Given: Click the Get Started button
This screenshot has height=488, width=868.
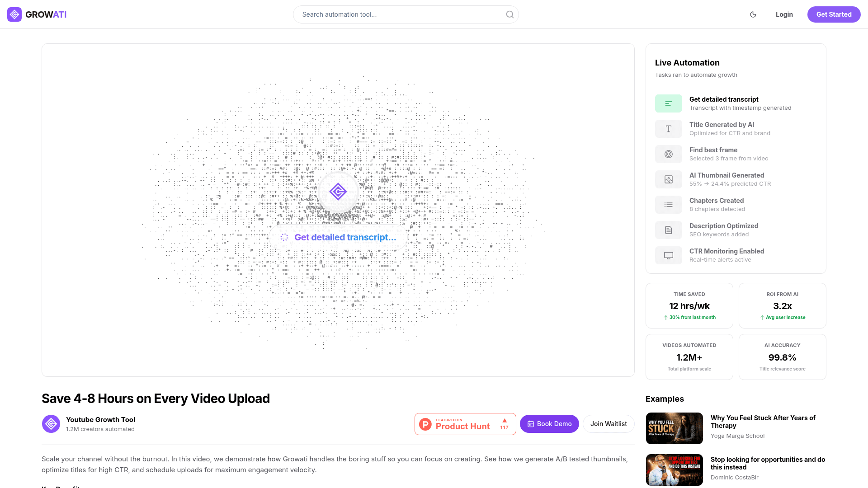Looking at the screenshot, I should click(834, 14).
